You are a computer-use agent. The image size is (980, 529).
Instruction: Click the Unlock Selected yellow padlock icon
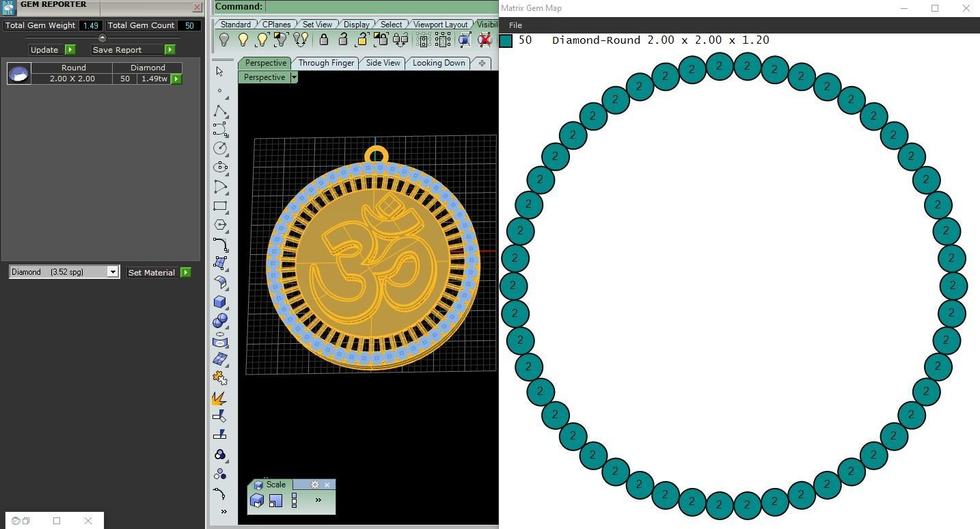tap(362, 40)
